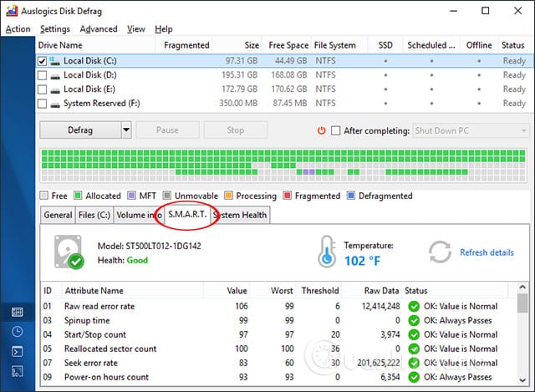The image size is (535, 392).
Task: Sort by File System column header
Action: [339, 45]
